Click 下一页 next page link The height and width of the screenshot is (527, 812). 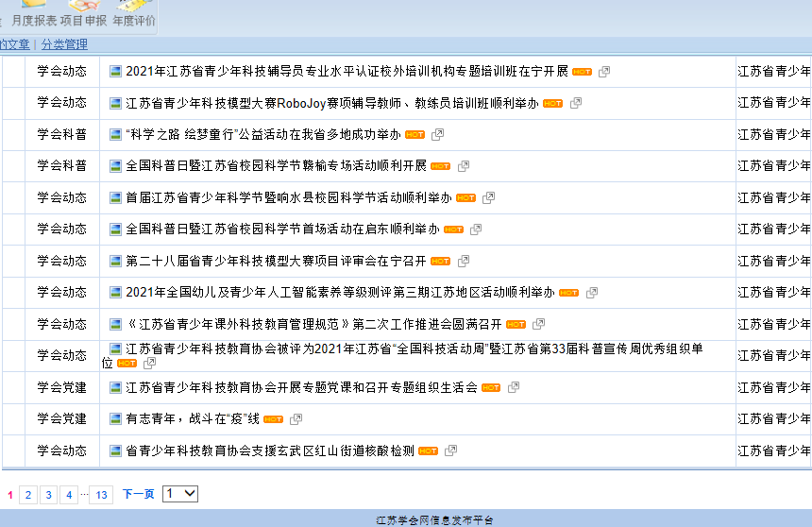pyautogui.click(x=138, y=494)
